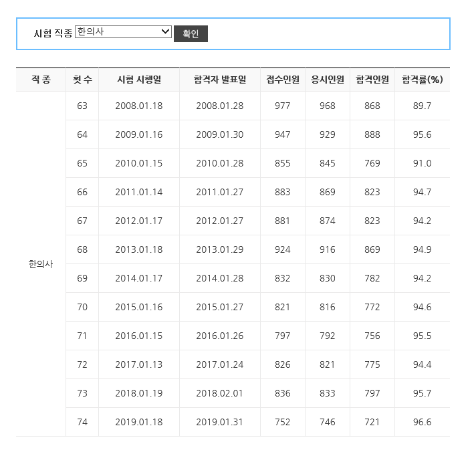
Task: Click the 직 종 column header
Action: [41, 80]
